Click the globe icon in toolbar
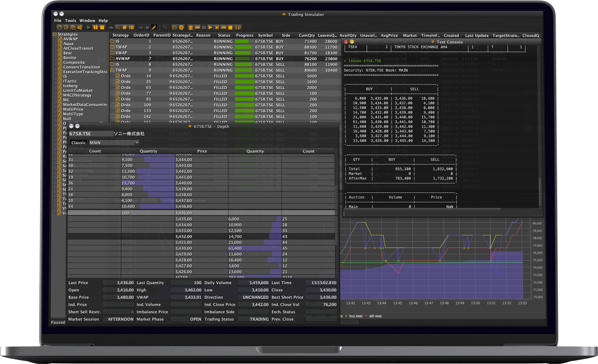The image size is (598, 364). tap(181, 27)
